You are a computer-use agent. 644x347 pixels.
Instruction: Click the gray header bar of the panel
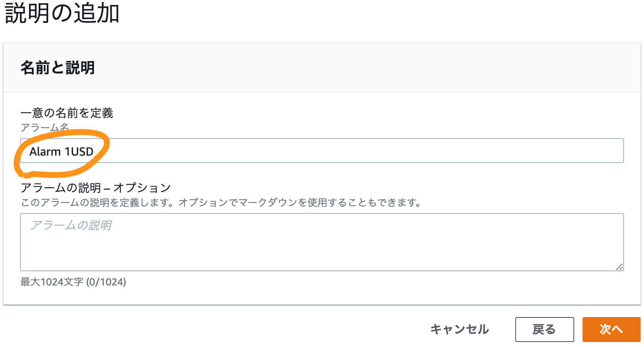point(322,67)
